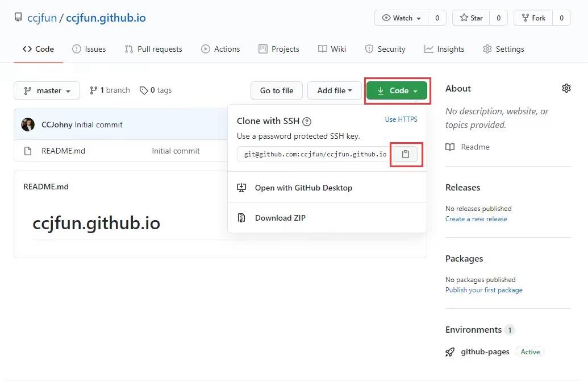This screenshot has width=588, height=389.
Task: Select Open with GitHub Desktop
Action: [303, 188]
